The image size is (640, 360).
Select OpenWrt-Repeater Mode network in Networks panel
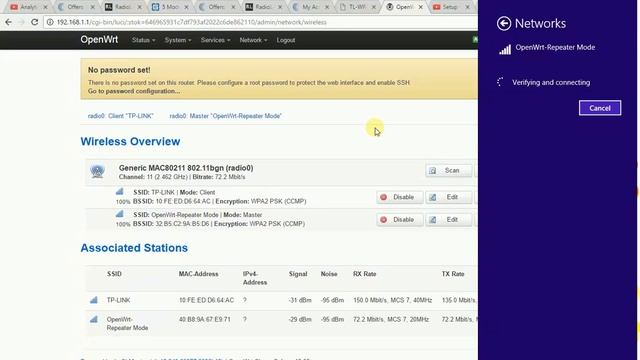(x=555, y=47)
